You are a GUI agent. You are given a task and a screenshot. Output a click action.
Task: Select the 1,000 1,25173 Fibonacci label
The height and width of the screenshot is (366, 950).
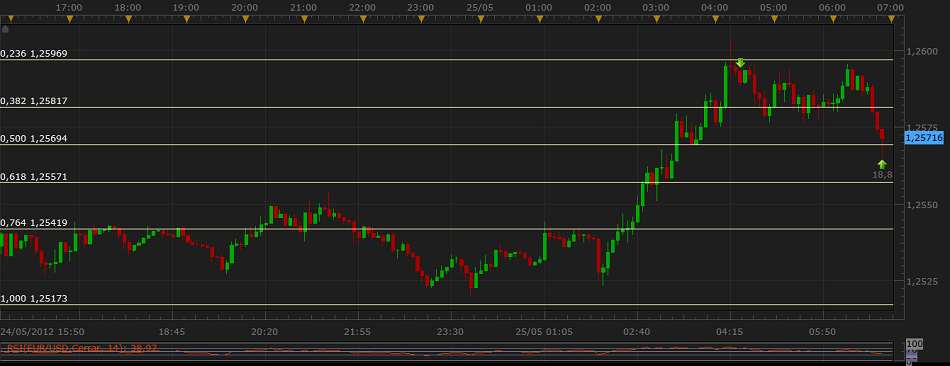point(34,299)
